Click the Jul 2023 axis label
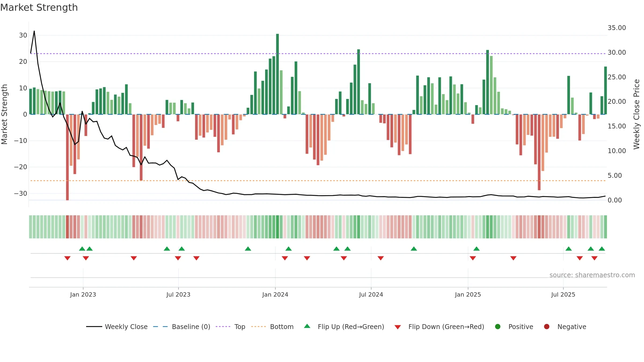This screenshot has height=362, width=644. pos(178,295)
